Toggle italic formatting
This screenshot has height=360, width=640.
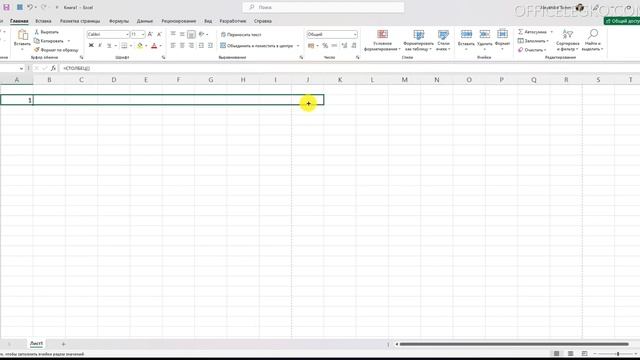pos(100,46)
